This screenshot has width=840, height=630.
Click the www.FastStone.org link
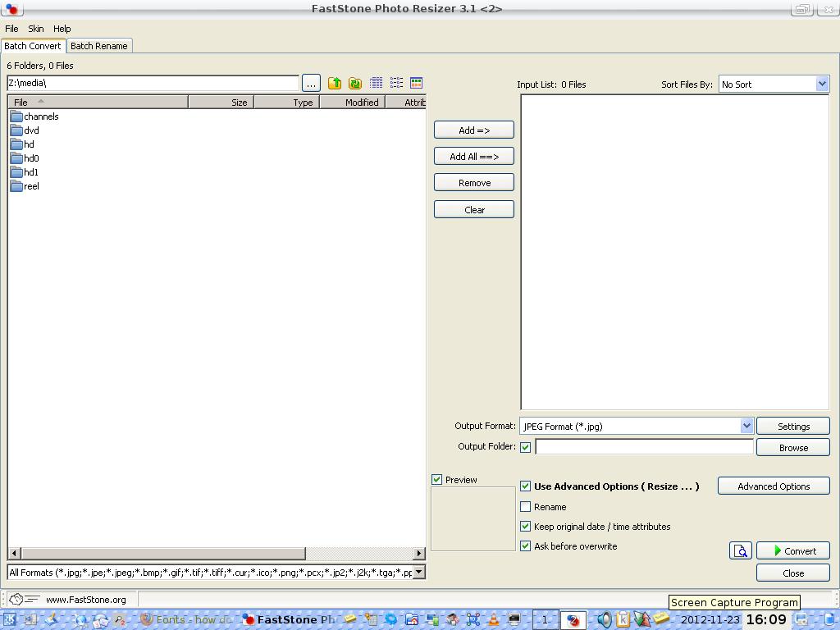click(x=86, y=600)
